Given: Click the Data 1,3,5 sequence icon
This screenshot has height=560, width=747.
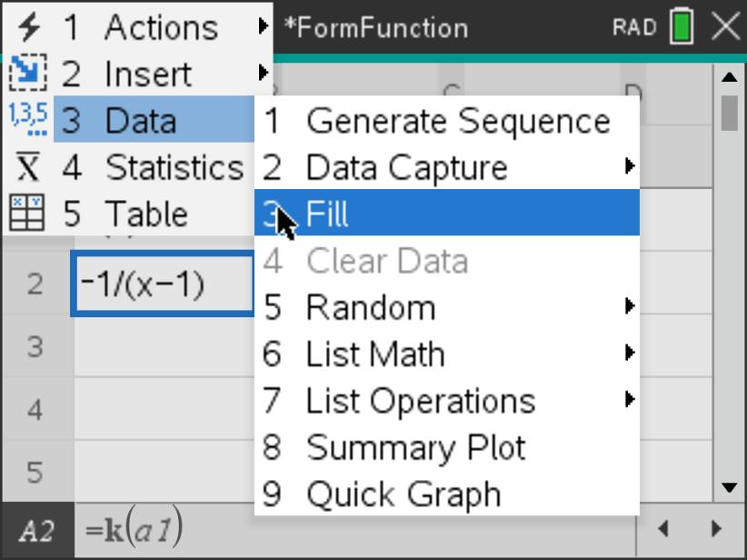Looking at the screenshot, I should (x=28, y=120).
